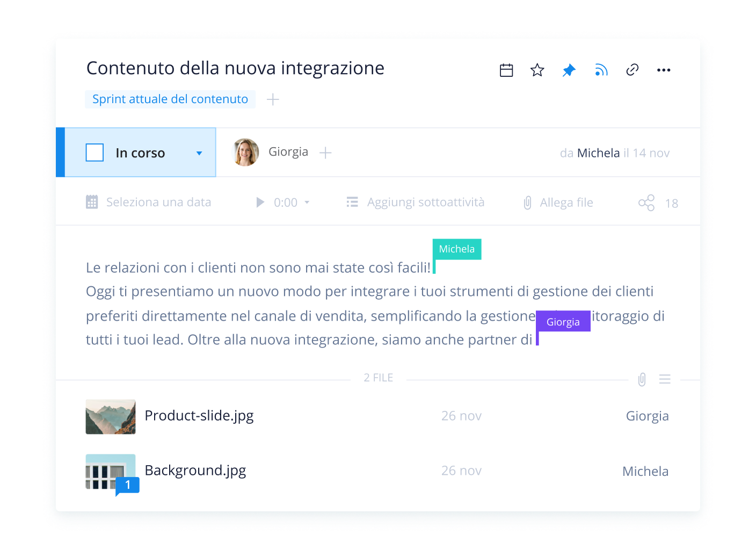Switch files to list view icon

665,379
